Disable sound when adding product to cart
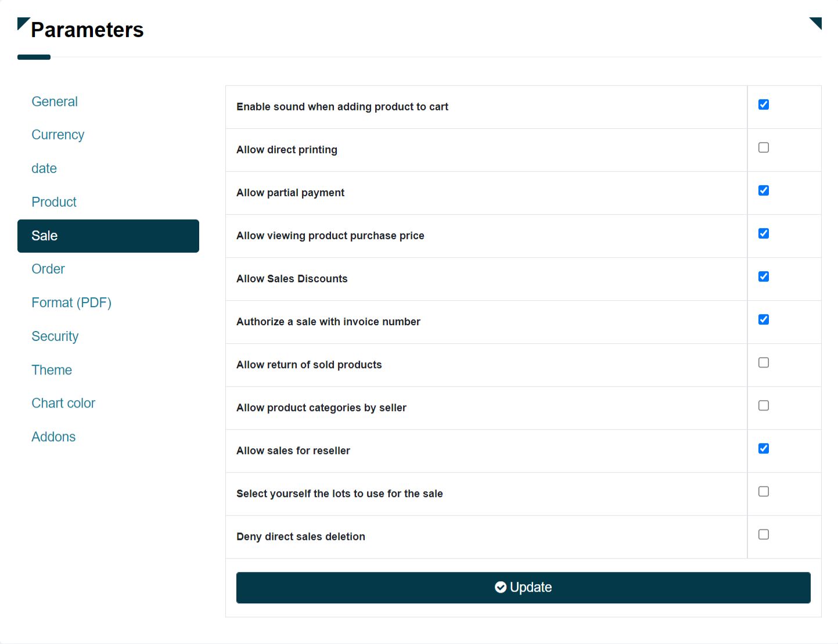The width and height of the screenshot is (838, 644). (764, 105)
